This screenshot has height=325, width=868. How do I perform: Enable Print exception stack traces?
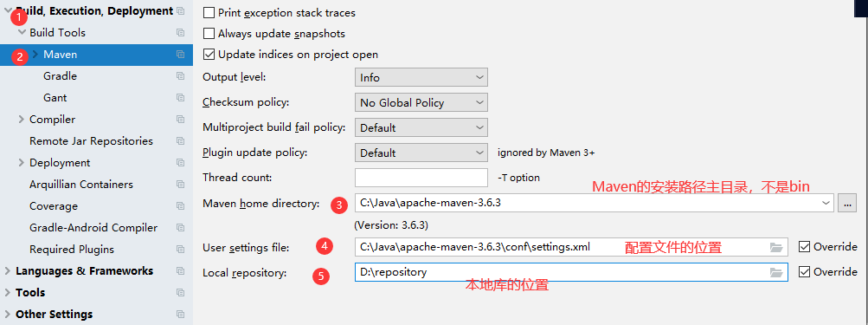click(x=209, y=12)
